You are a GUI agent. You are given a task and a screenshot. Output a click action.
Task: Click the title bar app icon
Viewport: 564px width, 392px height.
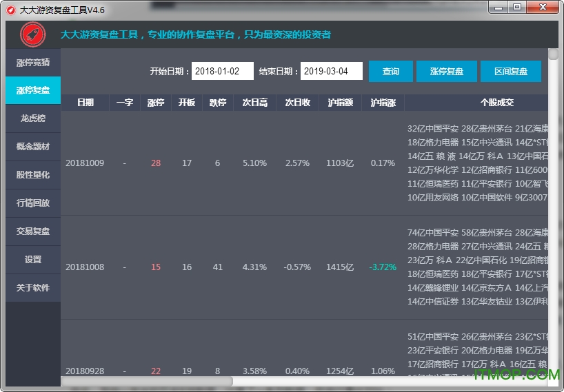click(11, 10)
